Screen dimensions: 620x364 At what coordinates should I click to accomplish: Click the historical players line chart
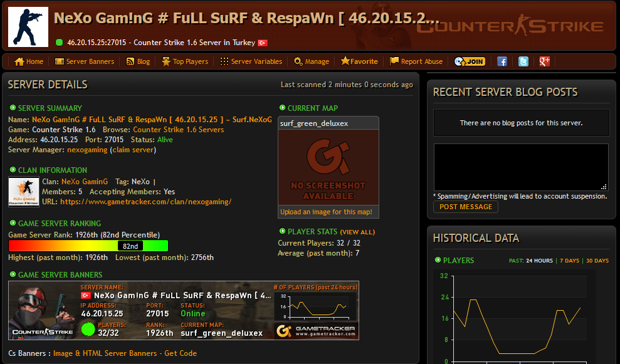click(x=516, y=318)
